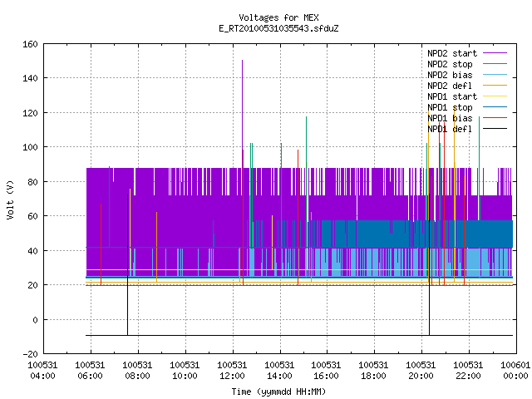Click the 100531 14:00 time tick label
The image size is (532, 399).
coord(279,371)
